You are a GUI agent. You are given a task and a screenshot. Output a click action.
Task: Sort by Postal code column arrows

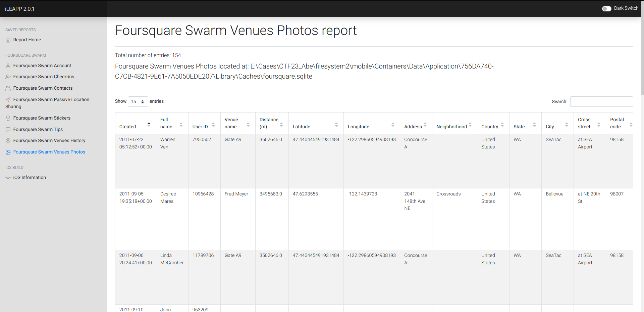tap(631, 125)
